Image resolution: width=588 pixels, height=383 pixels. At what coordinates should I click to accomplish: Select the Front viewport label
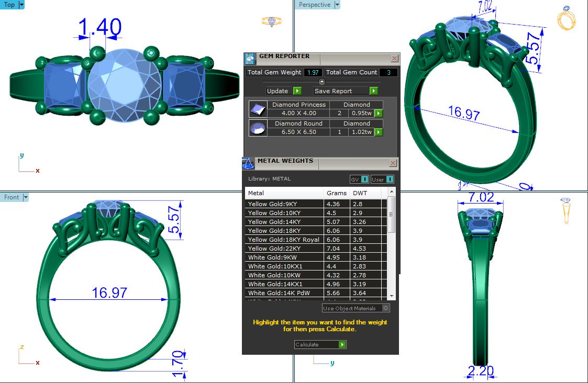pos(12,197)
